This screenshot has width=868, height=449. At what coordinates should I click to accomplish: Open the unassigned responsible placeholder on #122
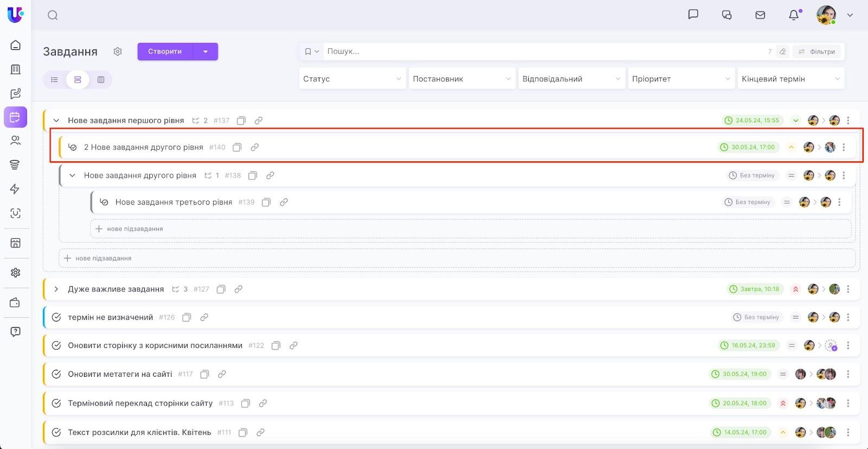pyautogui.click(x=831, y=345)
